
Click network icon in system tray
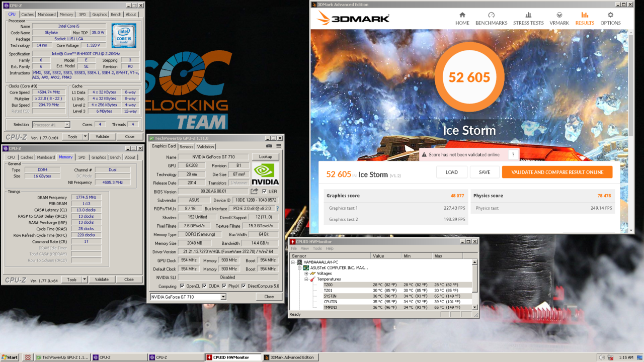click(x=610, y=357)
